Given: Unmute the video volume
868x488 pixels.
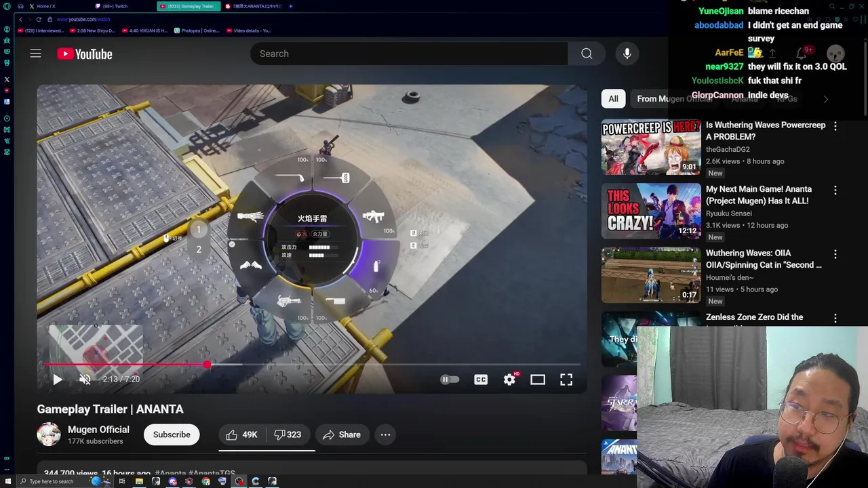Looking at the screenshot, I should 85,380.
